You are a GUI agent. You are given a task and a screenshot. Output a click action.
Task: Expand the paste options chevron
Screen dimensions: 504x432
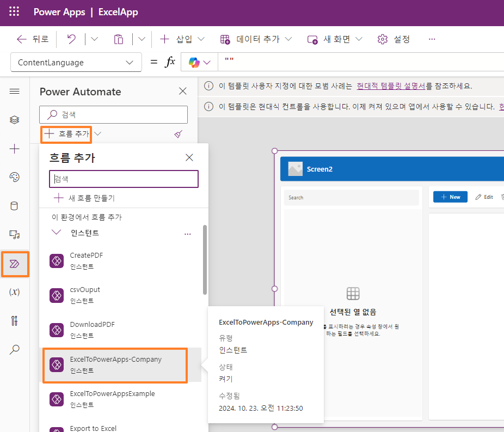(142, 39)
